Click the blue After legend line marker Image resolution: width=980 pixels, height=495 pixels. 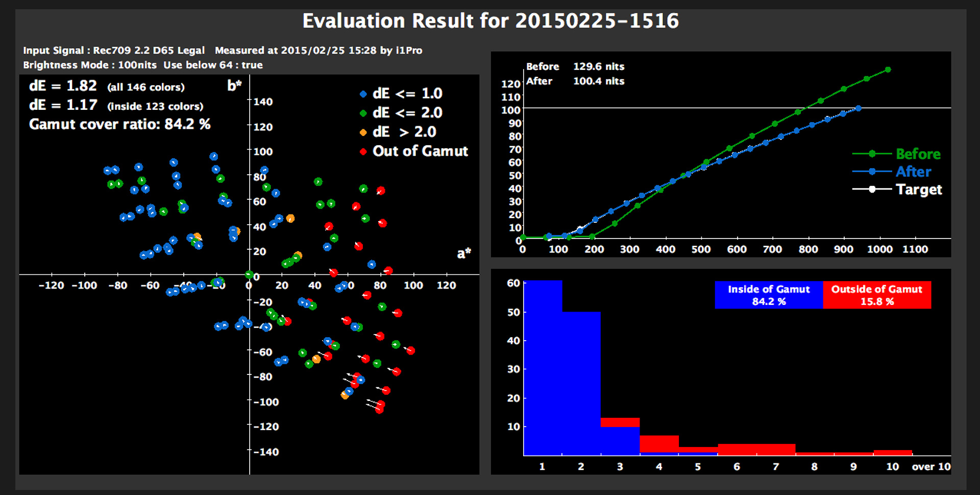[872, 172]
